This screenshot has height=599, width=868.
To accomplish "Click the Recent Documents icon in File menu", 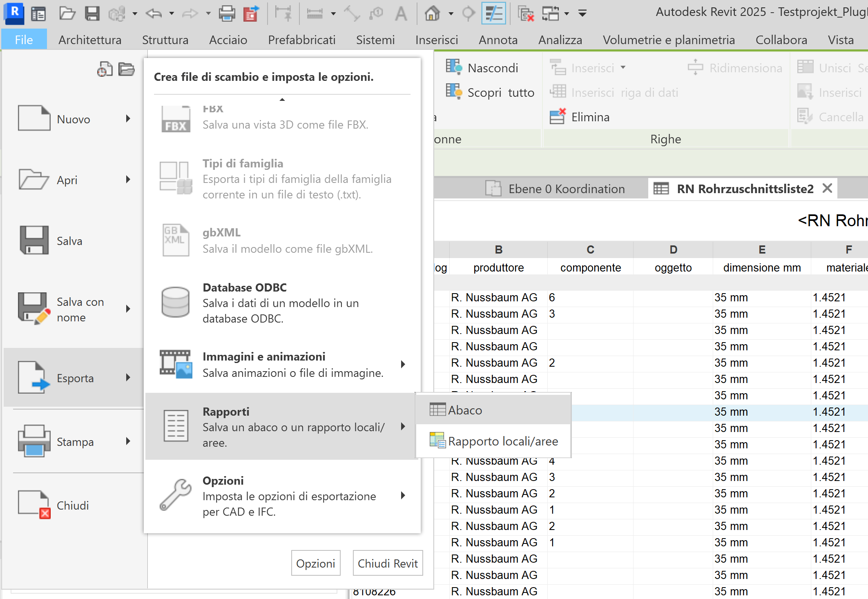I will 105,69.
